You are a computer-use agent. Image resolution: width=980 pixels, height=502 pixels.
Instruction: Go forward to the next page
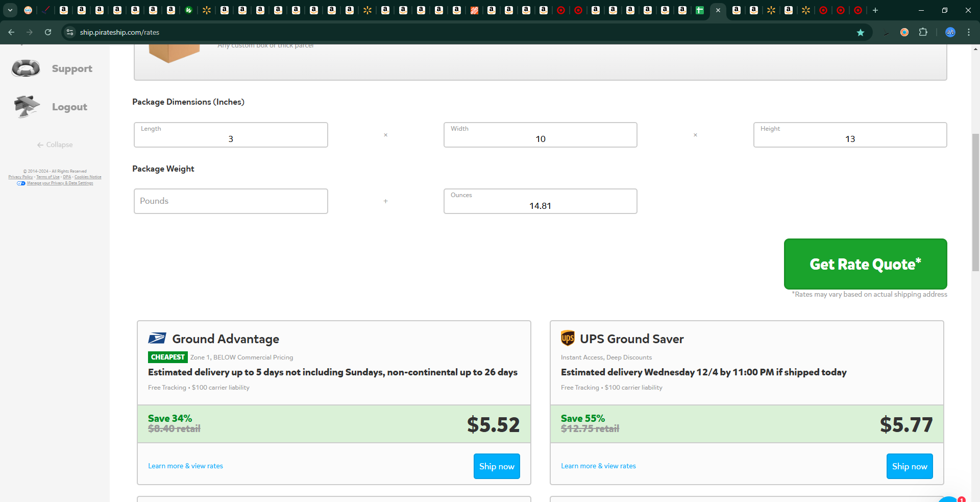[30, 32]
